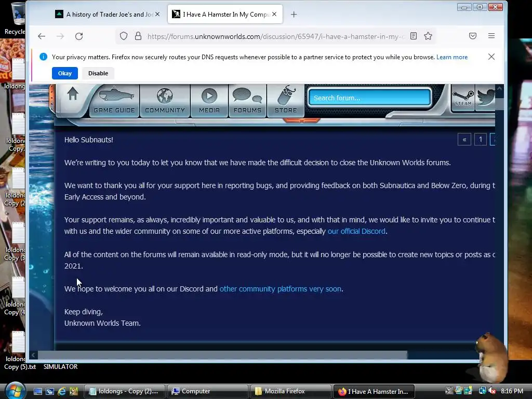Click Show Desktop quick launch icon
The height and width of the screenshot is (399, 532).
(x=37, y=391)
